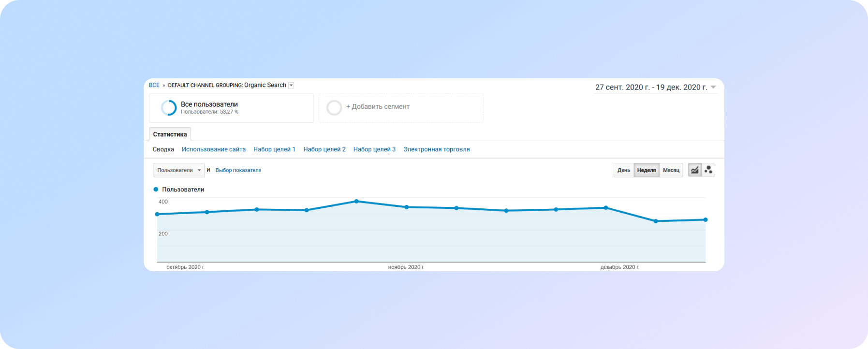Click the empty add-segment circle icon

(x=334, y=107)
